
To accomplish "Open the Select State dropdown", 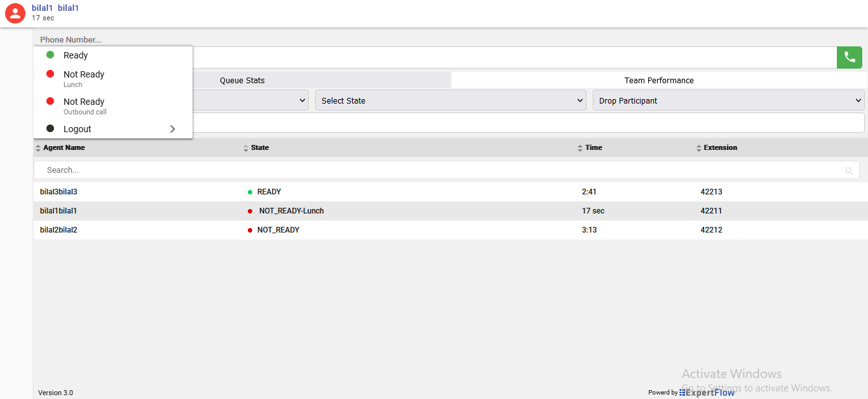I will click(x=450, y=100).
